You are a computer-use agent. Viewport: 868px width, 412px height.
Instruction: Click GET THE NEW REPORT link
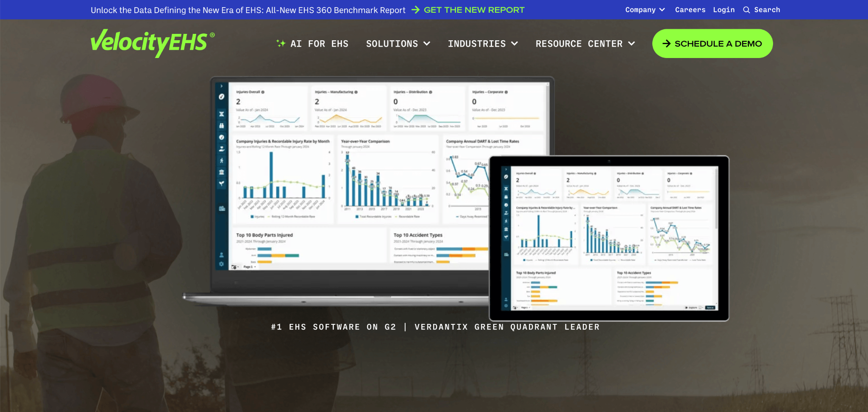coord(474,10)
